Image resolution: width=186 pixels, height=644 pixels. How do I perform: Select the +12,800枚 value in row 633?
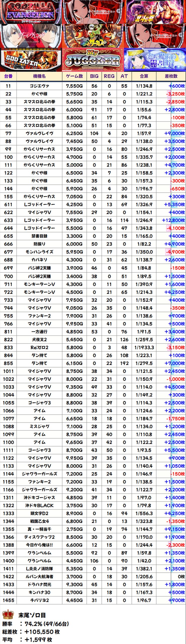point(173,220)
